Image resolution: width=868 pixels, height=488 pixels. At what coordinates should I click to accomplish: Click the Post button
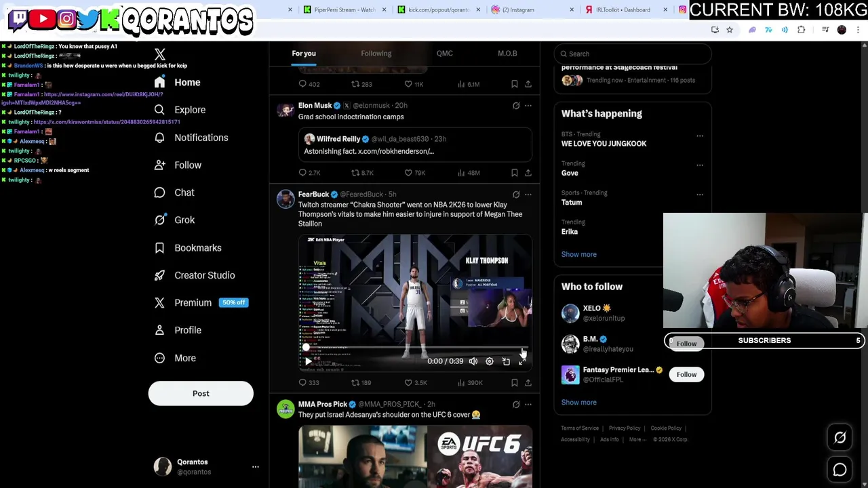coord(201,393)
